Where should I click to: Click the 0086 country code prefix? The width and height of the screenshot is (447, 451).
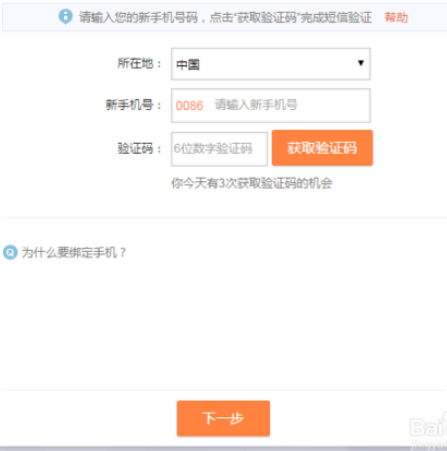click(x=189, y=106)
